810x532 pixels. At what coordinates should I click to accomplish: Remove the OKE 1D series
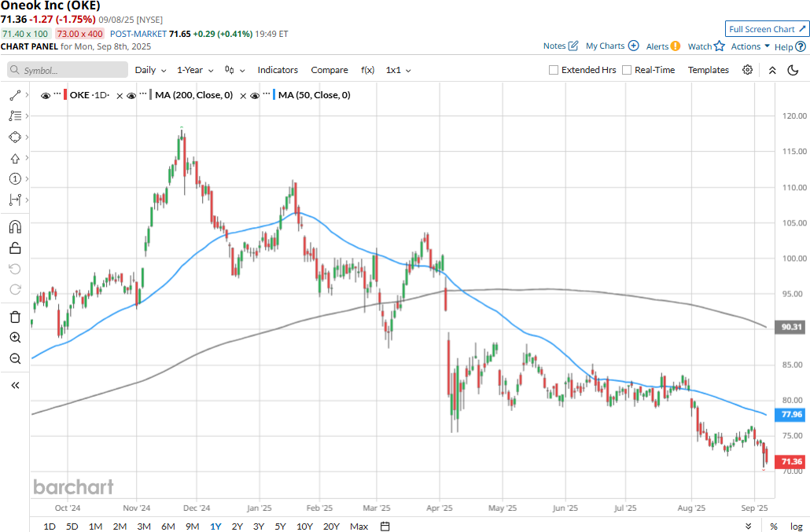pos(120,96)
